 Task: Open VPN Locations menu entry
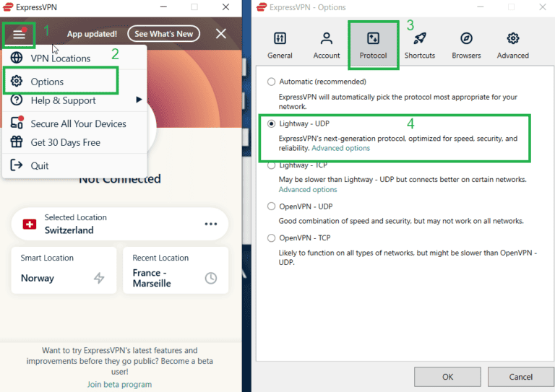pos(74,58)
